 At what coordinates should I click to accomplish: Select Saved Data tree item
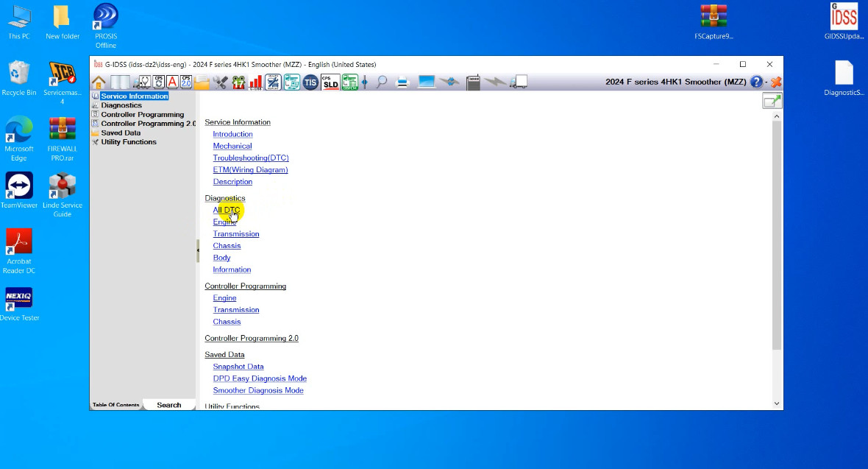(x=121, y=133)
